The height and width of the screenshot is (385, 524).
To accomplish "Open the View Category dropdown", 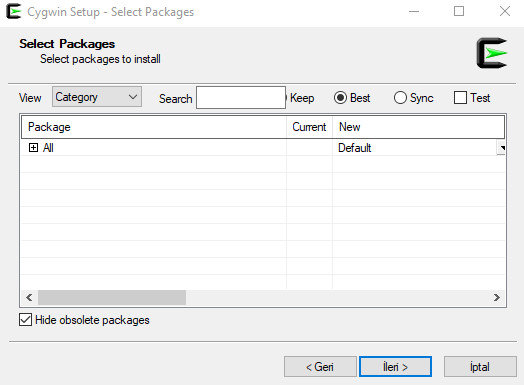I will (97, 97).
